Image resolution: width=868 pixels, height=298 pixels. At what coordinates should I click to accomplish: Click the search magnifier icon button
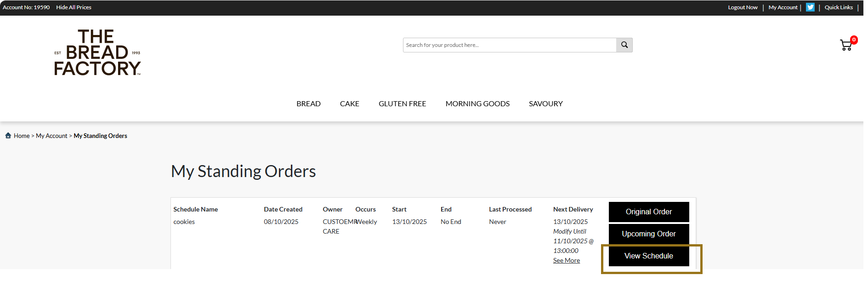click(624, 45)
